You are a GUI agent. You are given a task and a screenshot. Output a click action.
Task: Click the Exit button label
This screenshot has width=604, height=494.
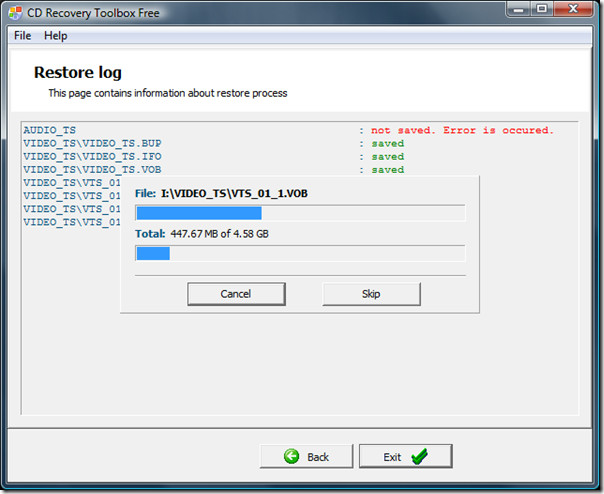[x=392, y=457]
